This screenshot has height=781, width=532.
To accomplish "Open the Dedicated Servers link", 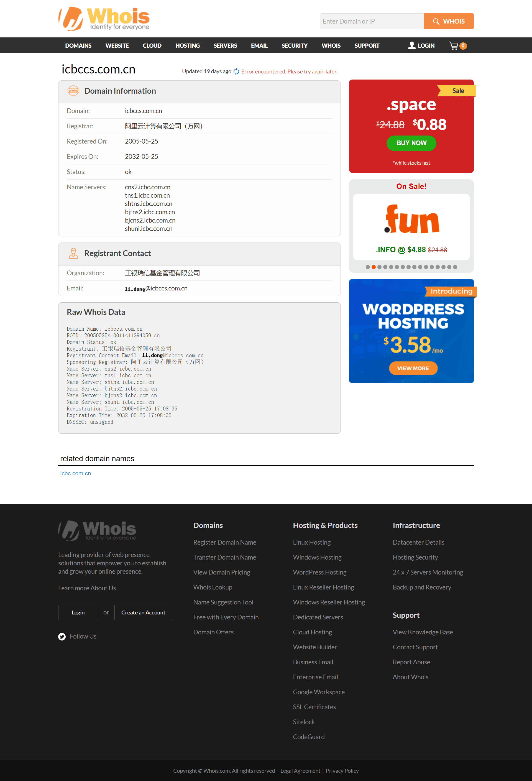I will (318, 617).
